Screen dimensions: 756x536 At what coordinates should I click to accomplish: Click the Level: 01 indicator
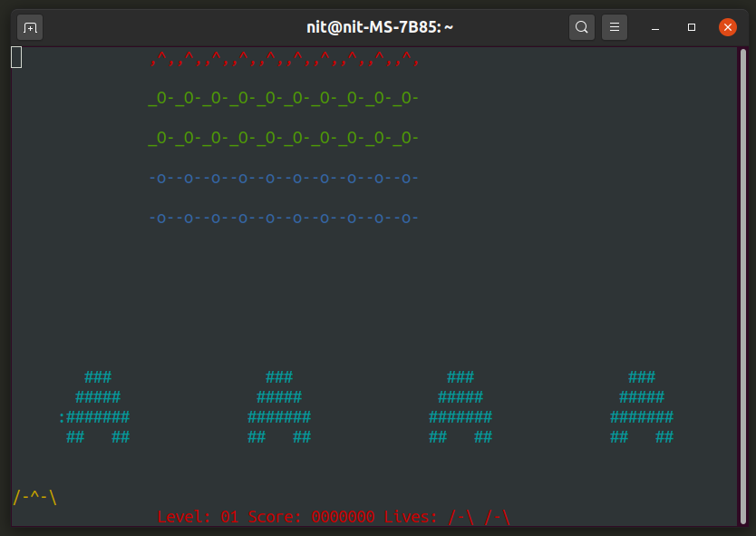click(x=199, y=517)
